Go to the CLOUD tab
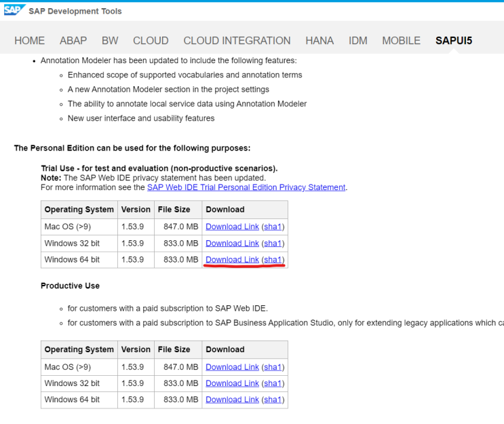 coord(151,41)
